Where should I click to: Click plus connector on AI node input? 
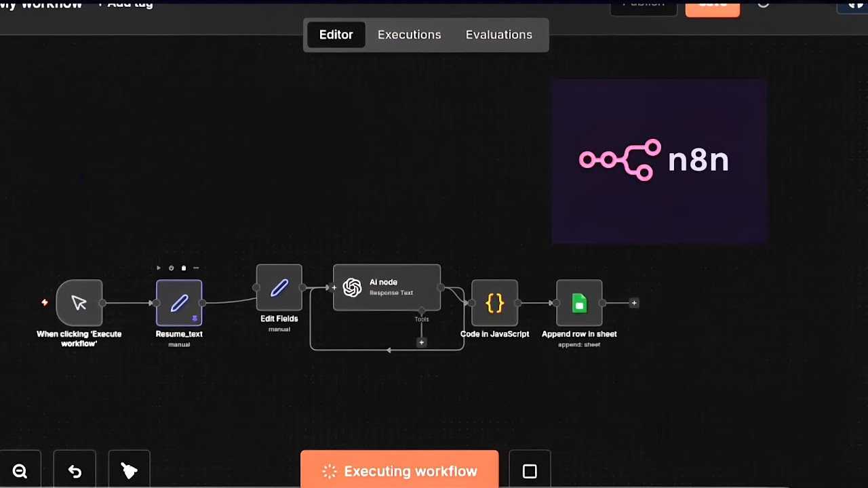tap(334, 287)
